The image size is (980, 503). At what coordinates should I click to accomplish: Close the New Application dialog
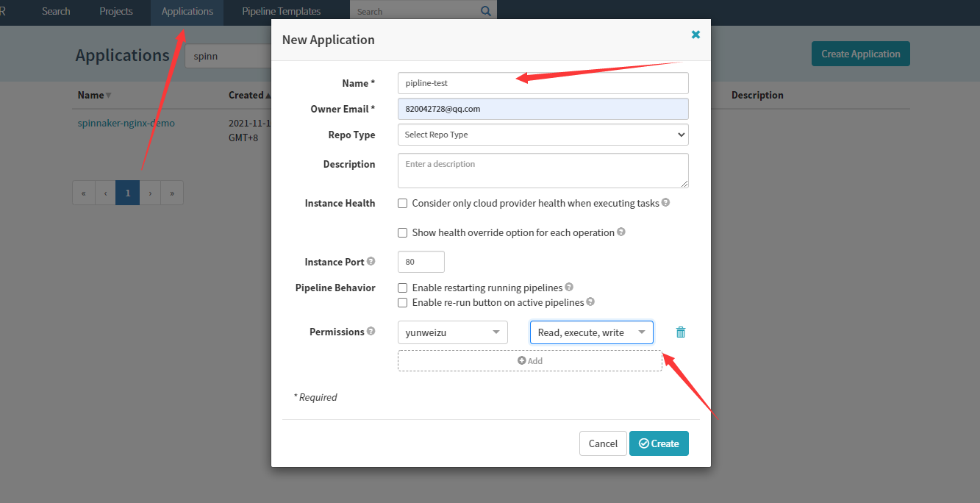[x=695, y=35]
